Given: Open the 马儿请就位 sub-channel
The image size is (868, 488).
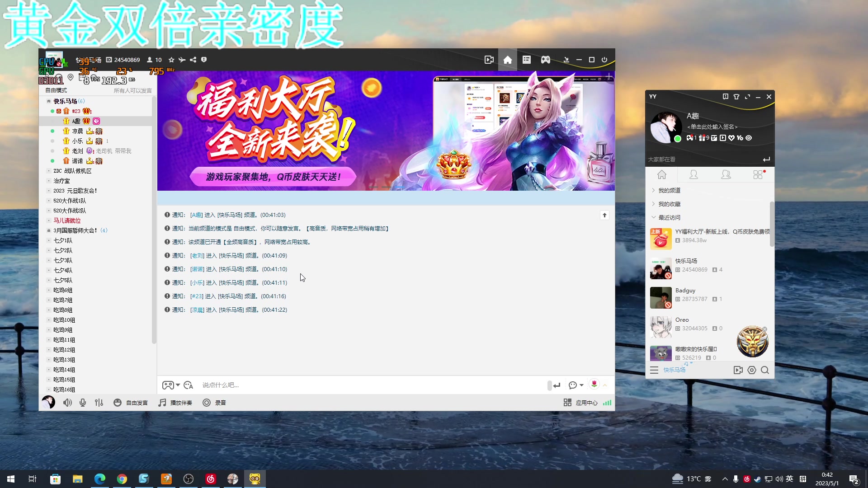Looking at the screenshot, I should (x=67, y=221).
